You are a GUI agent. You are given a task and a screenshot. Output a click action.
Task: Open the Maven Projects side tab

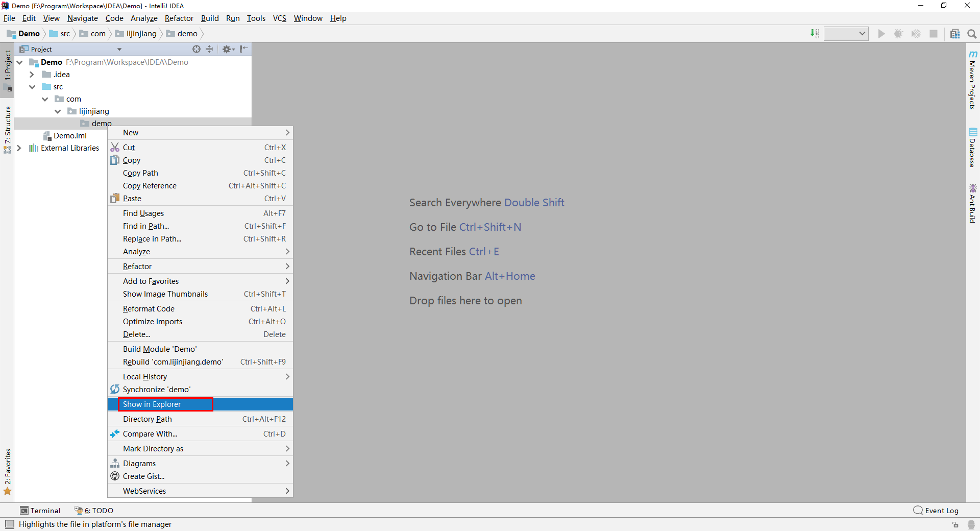pos(973,80)
